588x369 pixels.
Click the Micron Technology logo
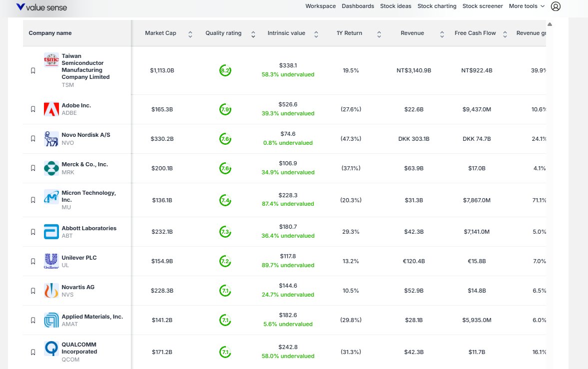pos(51,197)
